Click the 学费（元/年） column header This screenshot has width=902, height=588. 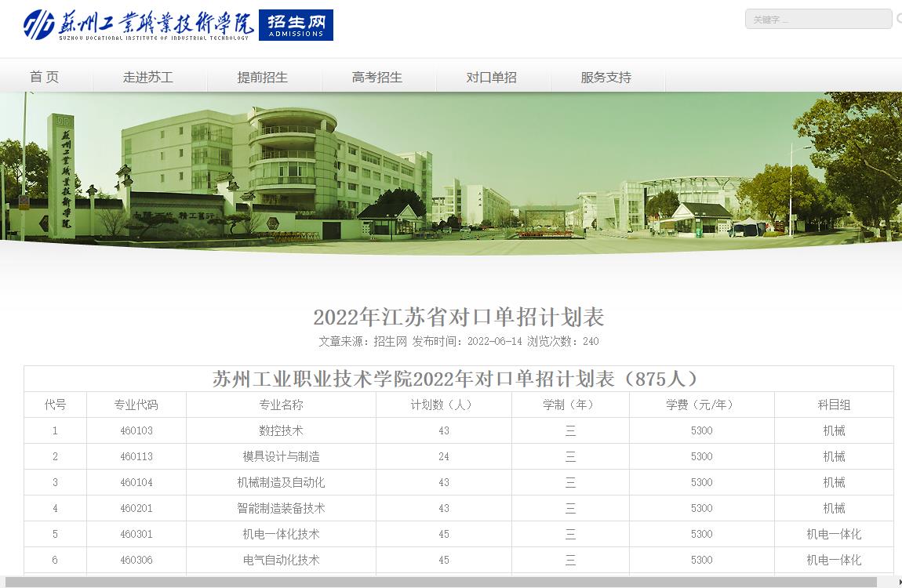tap(702, 405)
